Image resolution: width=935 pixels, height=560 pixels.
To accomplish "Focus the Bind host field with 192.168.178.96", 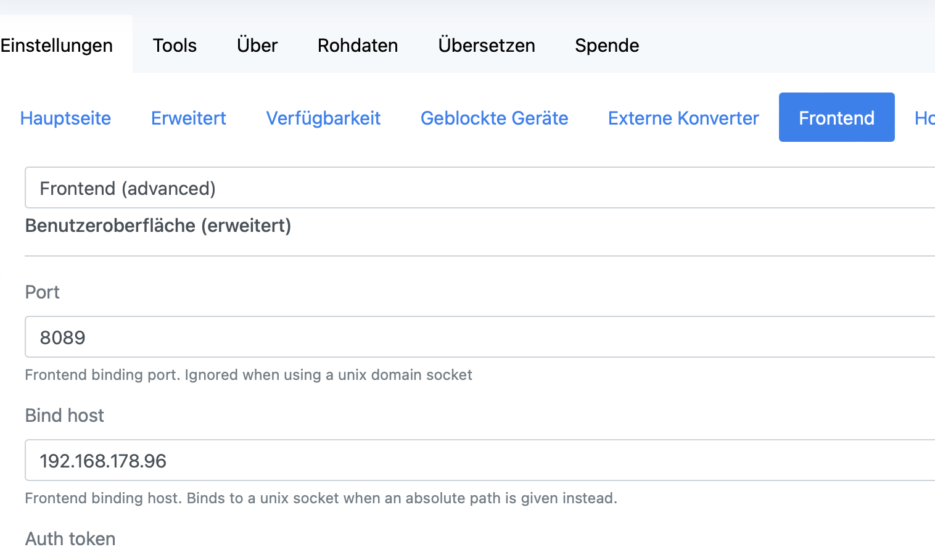I will point(480,461).
